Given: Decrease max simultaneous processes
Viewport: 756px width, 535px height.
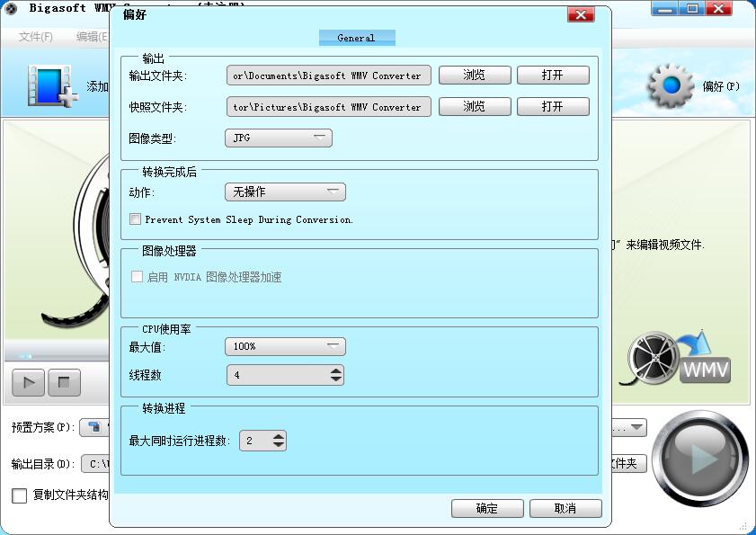Looking at the screenshot, I should (x=279, y=445).
